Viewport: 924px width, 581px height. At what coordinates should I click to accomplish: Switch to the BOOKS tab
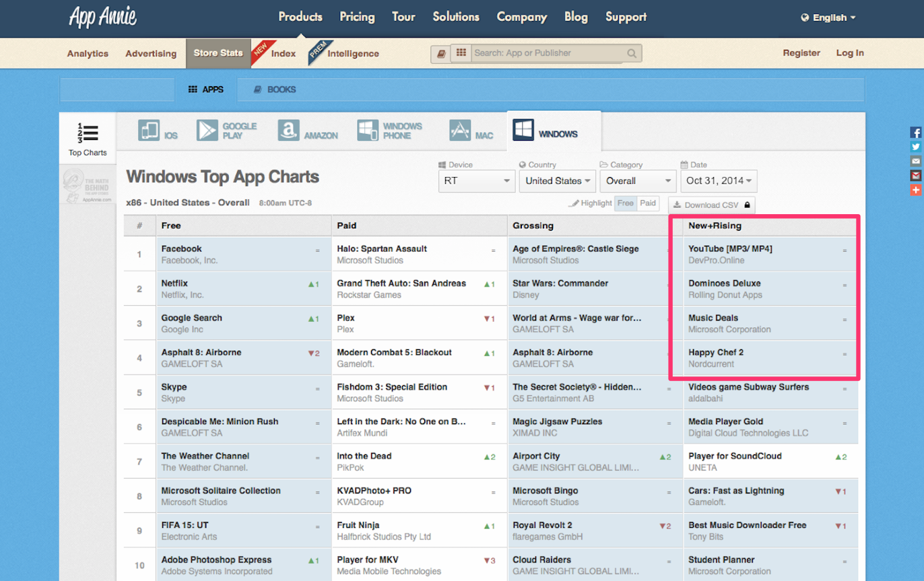point(275,90)
